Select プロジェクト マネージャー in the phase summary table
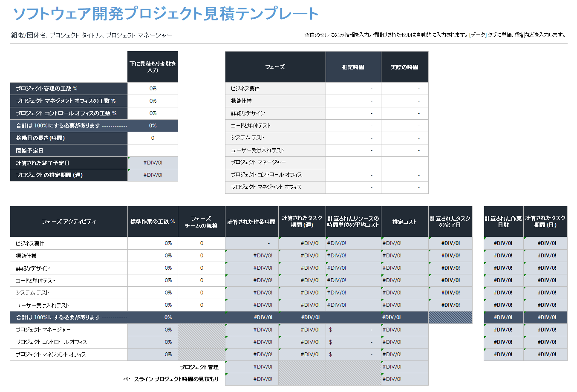577x392 pixels. 275,162
